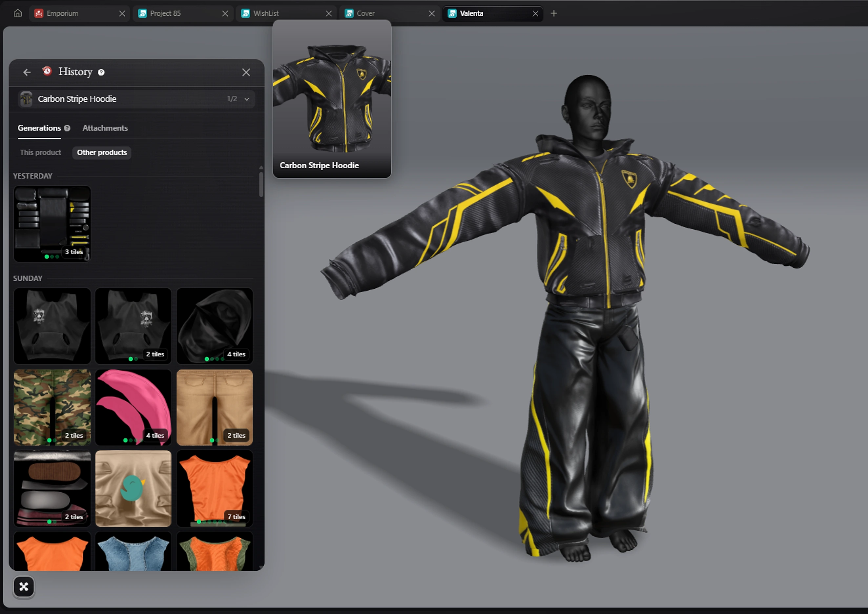The width and height of the screenshot is (868, 614).
Task: Open the first Sunday dark hoodie thumbnail
Action: point(52,326)
